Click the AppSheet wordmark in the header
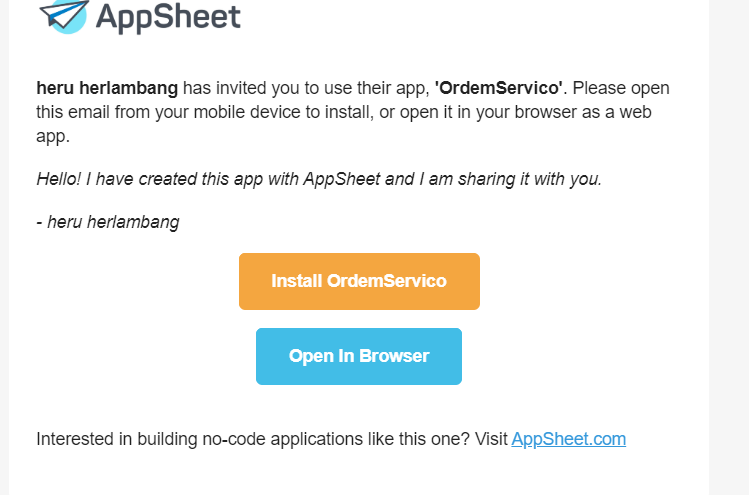Image resolution: width=749 pixels, height=495 pixels. coord(168,17)
